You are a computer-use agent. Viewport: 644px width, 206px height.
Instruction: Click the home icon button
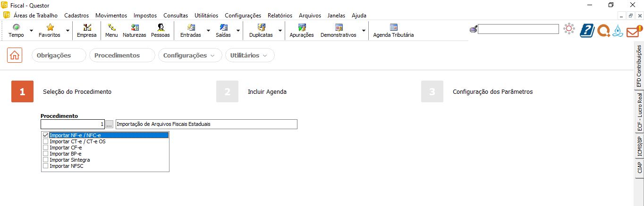click(15, 55)
